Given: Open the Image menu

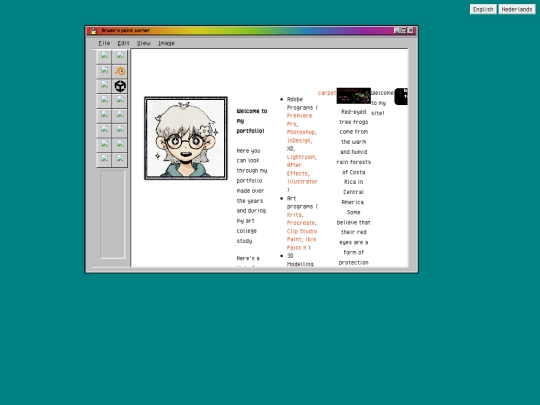Looking at the screenshot, I should [x=166, y=43].
